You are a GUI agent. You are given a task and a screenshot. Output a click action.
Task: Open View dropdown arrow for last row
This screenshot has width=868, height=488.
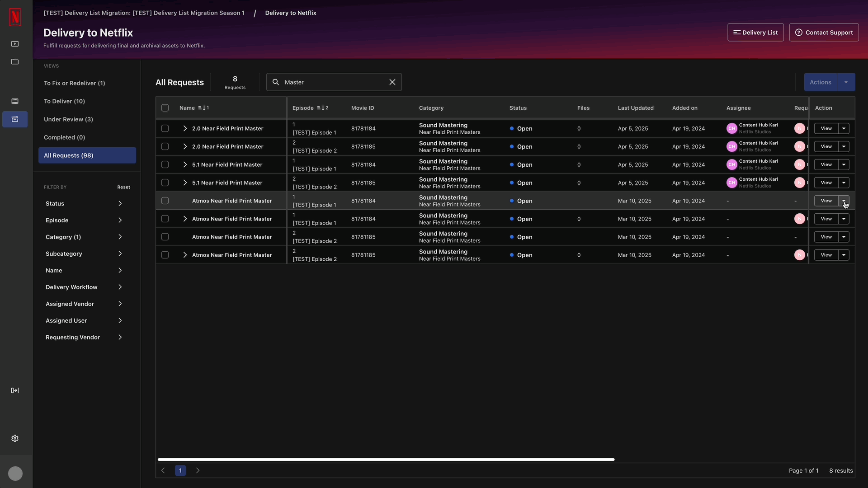click(844, 255)
